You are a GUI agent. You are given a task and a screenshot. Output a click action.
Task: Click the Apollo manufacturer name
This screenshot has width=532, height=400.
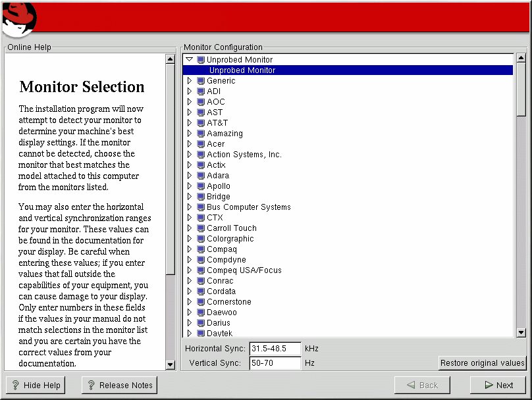[219, 186]
